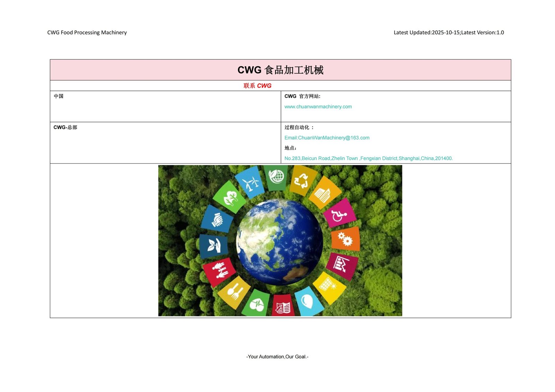Click the recycling arrows icon tile
Screen dimensions: 555x392
click(301, 180)
